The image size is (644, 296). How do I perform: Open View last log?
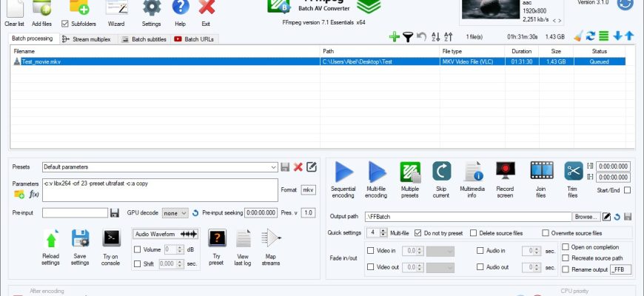pyautogui.click(x=243, y=238)
